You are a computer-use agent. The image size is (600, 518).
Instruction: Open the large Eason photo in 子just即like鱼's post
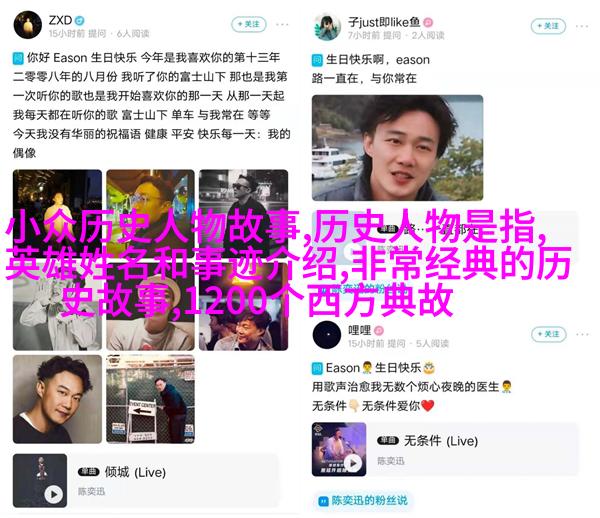pos(397,148)
